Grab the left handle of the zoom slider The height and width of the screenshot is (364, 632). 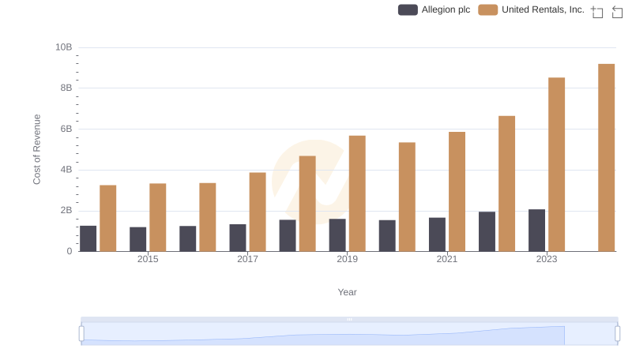[x=81, y=334]
